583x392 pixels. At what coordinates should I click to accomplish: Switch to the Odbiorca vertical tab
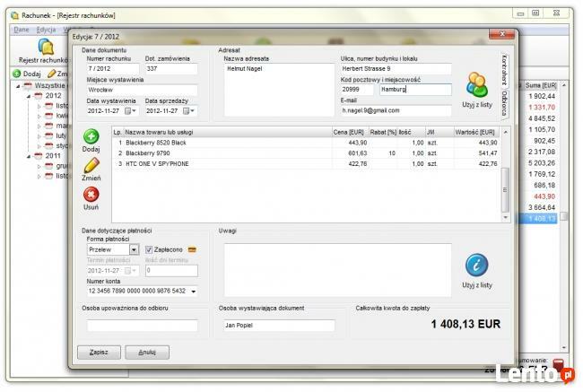click(505, 104)
